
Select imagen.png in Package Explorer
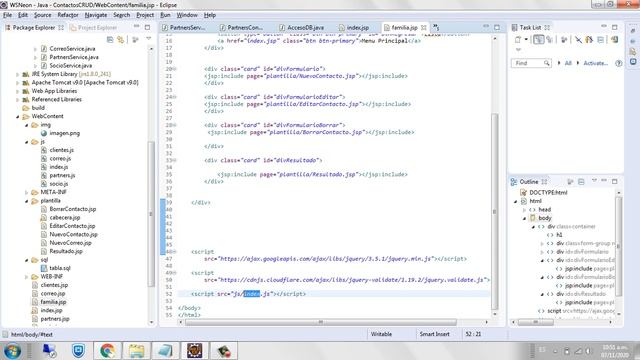pos(64,133)
